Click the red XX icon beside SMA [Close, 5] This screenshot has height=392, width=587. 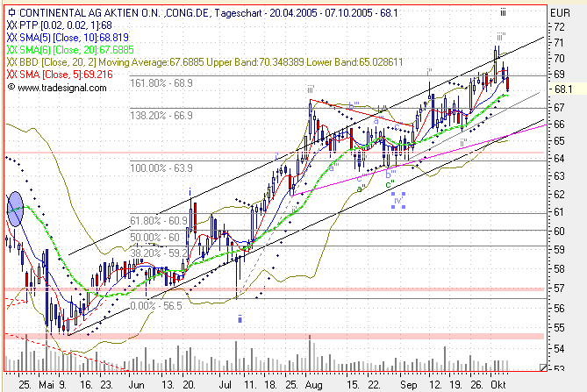(x=12, y=75)
